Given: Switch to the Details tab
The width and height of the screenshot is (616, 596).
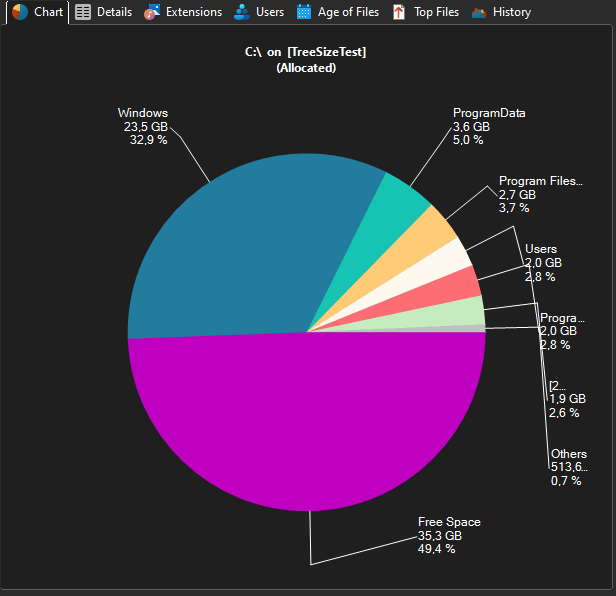Looking at the screenshot, I should click(114, 12).
